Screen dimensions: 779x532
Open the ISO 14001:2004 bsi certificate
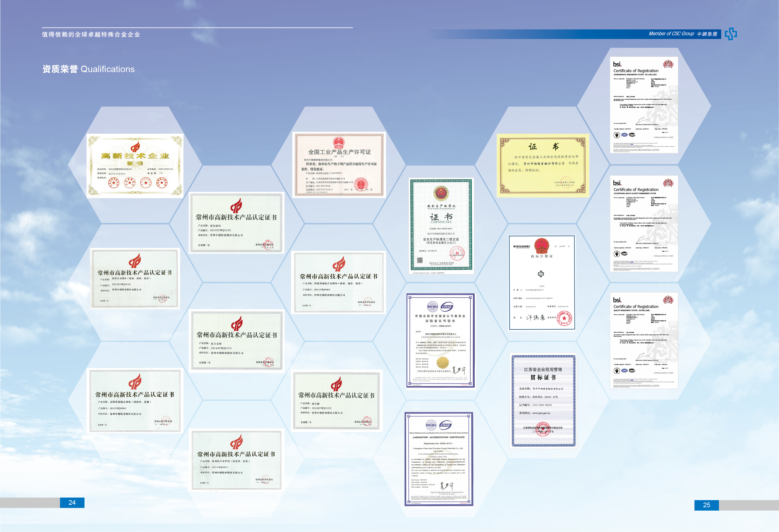coord(644,105)
